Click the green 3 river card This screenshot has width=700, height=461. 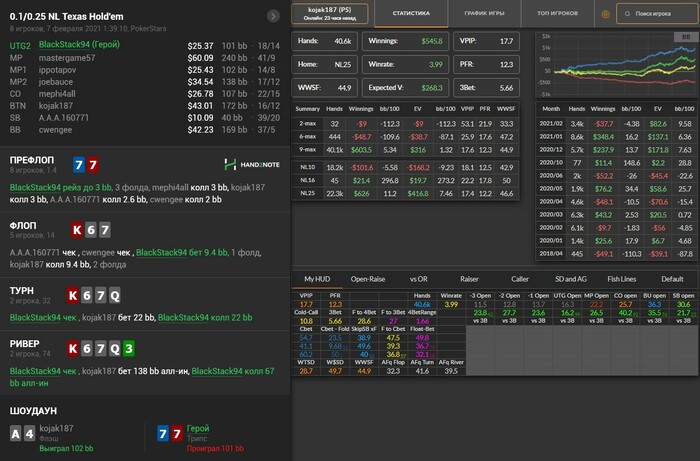[129, 348]
